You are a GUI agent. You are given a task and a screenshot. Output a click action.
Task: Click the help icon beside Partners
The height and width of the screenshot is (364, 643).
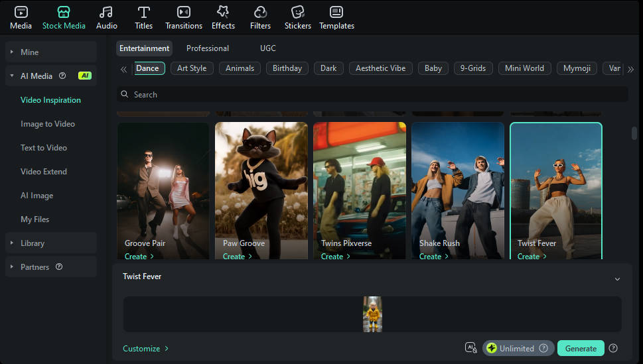[x=59, y=267]
